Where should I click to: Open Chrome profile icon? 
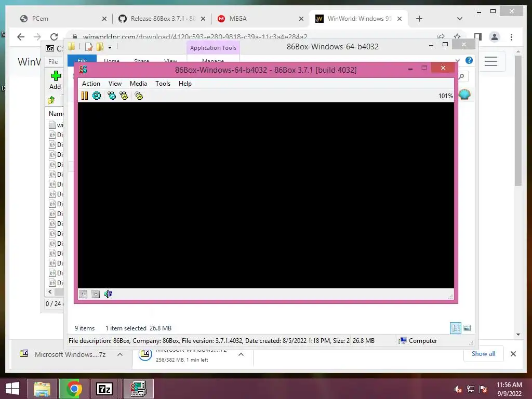[x=495, y=37]
